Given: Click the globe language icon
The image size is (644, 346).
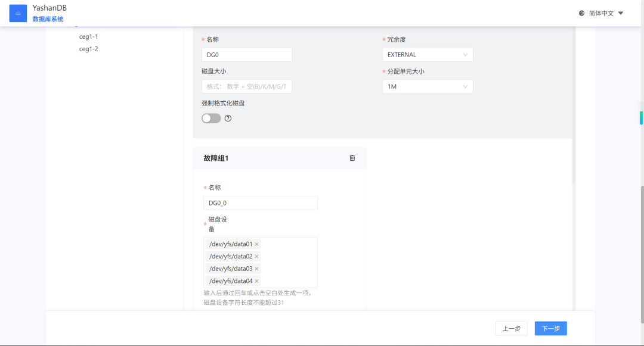Looking at the screenshot, I should point(581,13).
